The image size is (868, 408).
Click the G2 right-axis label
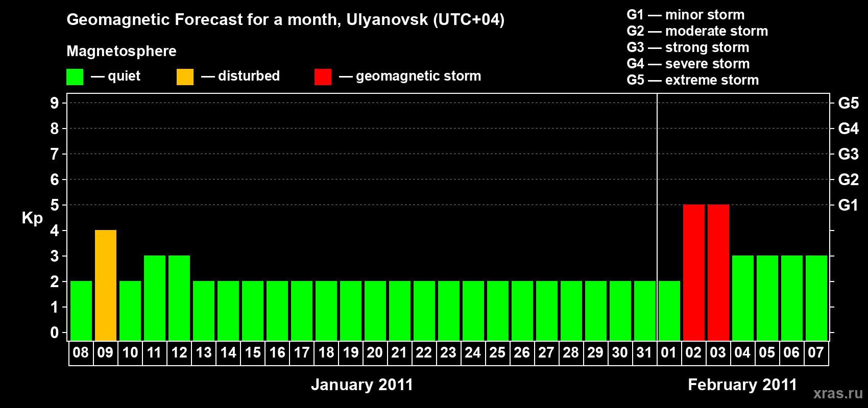click(x=849, y=180)
